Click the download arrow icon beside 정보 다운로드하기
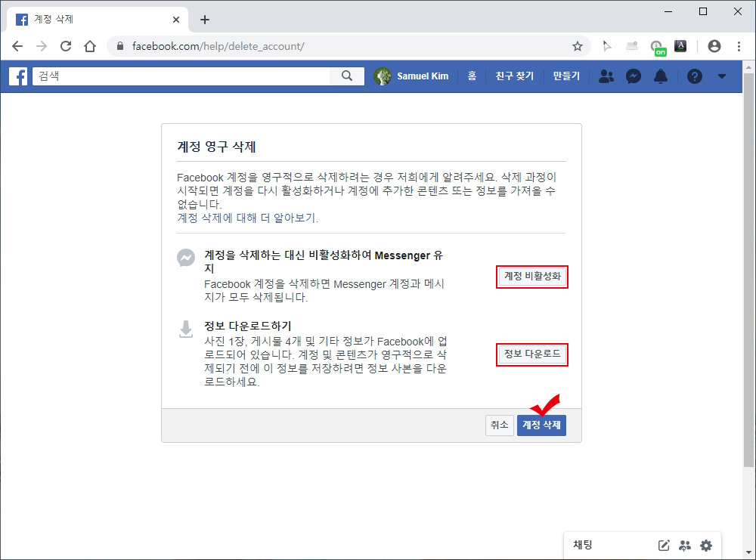756x560 pixels. [186, 330]
